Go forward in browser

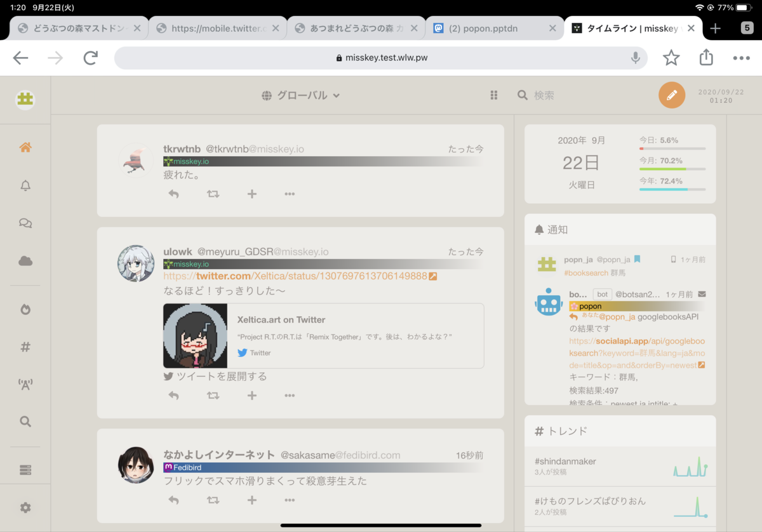55,58
